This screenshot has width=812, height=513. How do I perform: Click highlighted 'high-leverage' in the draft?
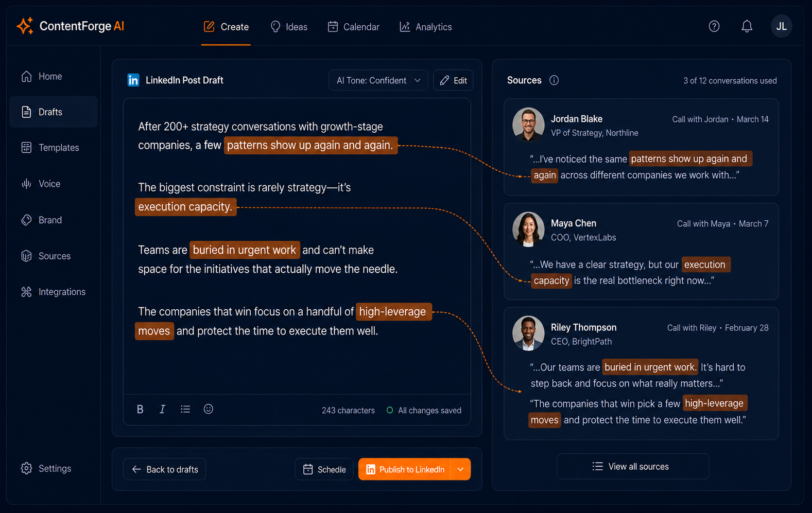tap(393, 311)
